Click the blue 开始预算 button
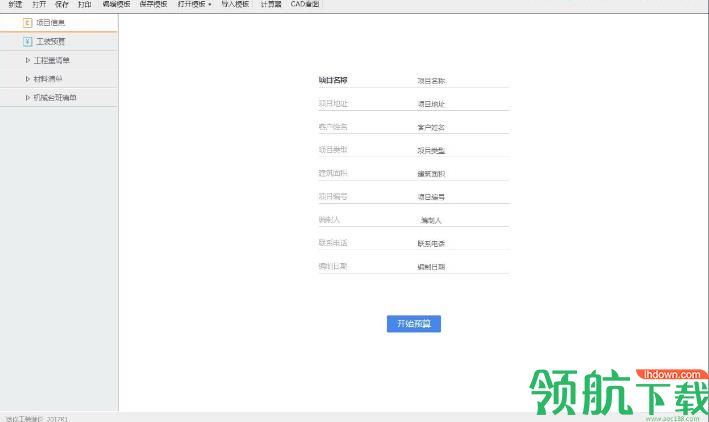The height and width of the screenshot is (422, 709). [414, 324]
